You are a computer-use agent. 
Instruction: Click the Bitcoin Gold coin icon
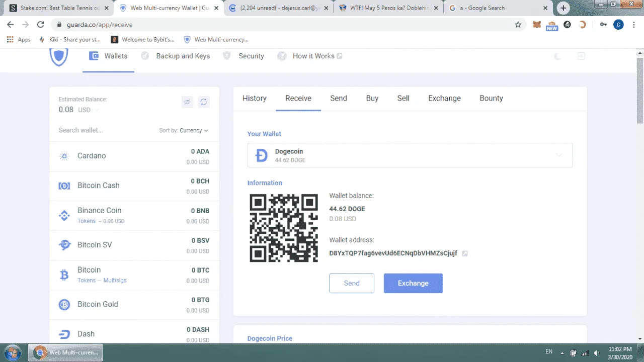point(64,304)
